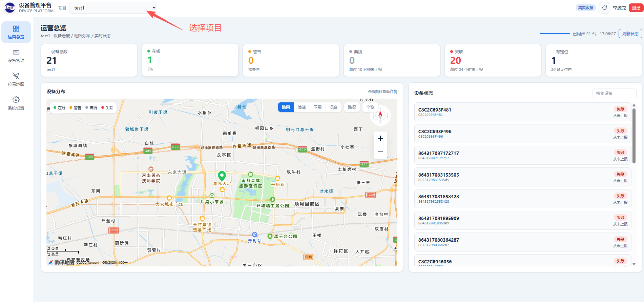644x302 pixels.
Task: Click the 丹尼斯 shop marker on map
Action: pos(278,178)
